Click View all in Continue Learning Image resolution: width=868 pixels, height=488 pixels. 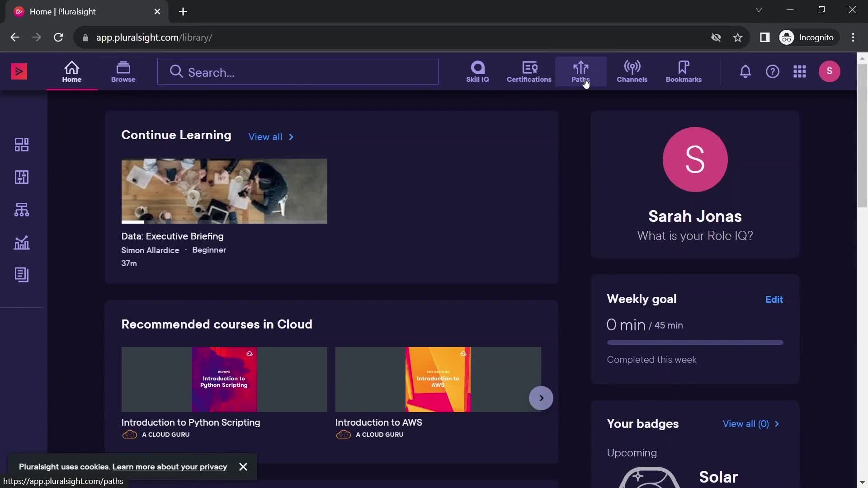265,137
